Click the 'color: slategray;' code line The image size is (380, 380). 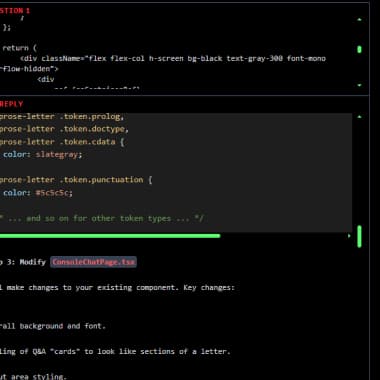point(42,155)
